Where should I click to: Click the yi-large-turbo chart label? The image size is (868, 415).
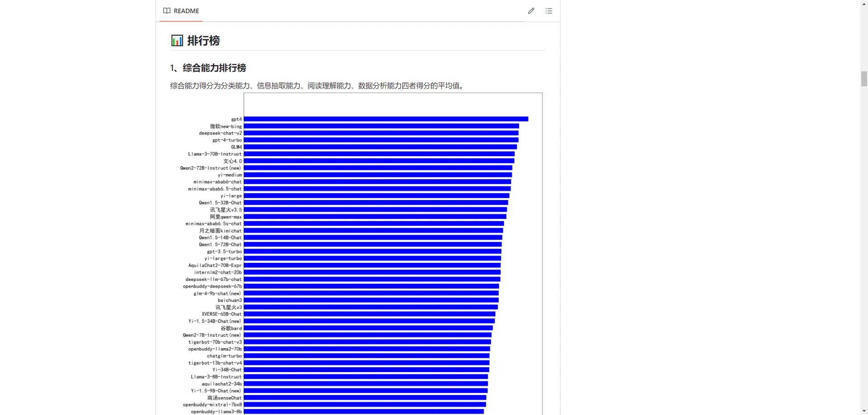(x=223, y=259)
